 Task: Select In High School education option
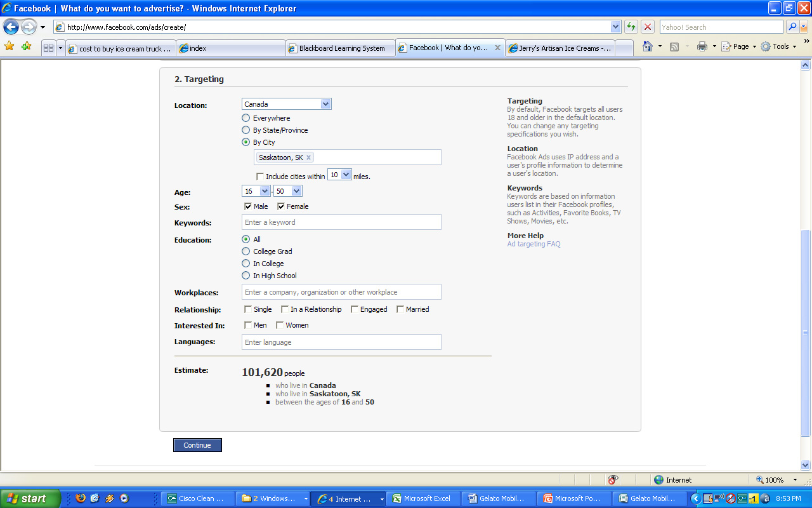tap(246, 276)
